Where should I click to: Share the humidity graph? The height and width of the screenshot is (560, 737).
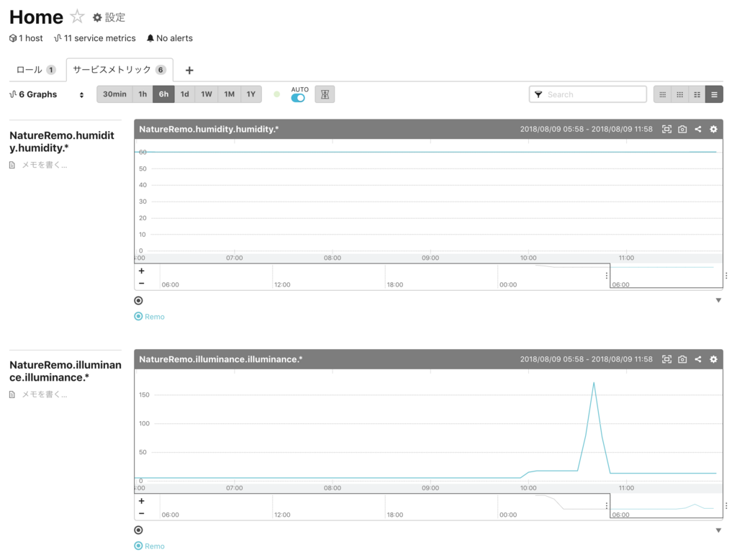pyautogui.click(x=698, y=129)
